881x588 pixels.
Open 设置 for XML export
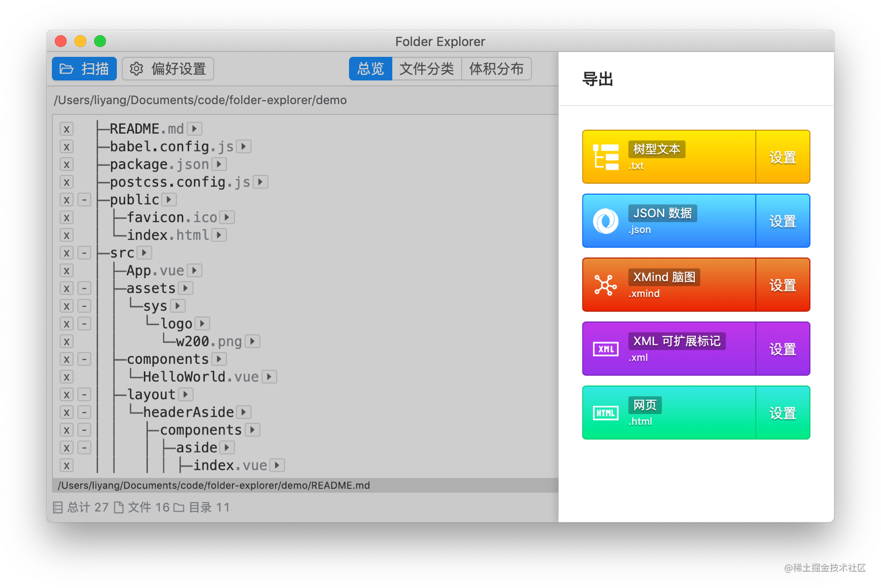pyautogui.click(x=783, y=349)
